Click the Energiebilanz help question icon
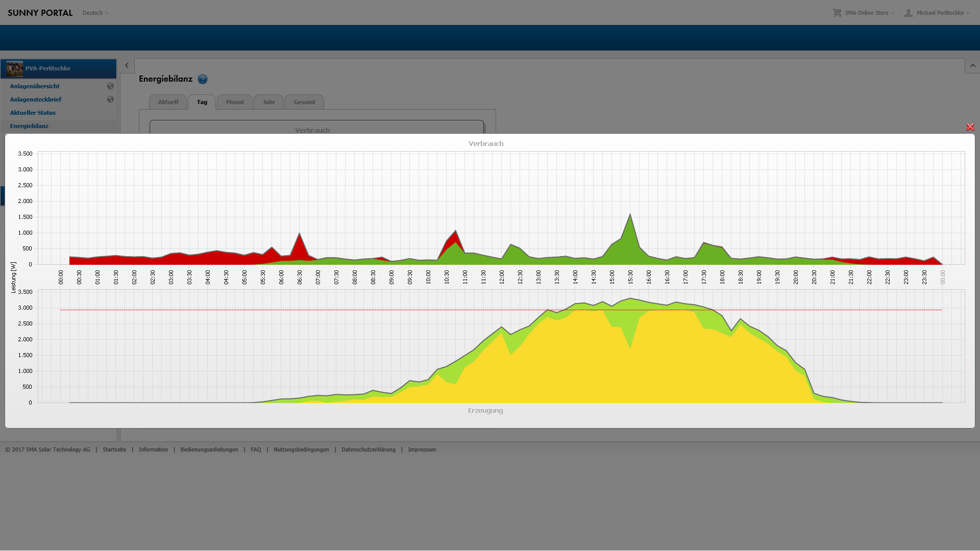This screenshot has height=551, width=980. coord(203,79)
